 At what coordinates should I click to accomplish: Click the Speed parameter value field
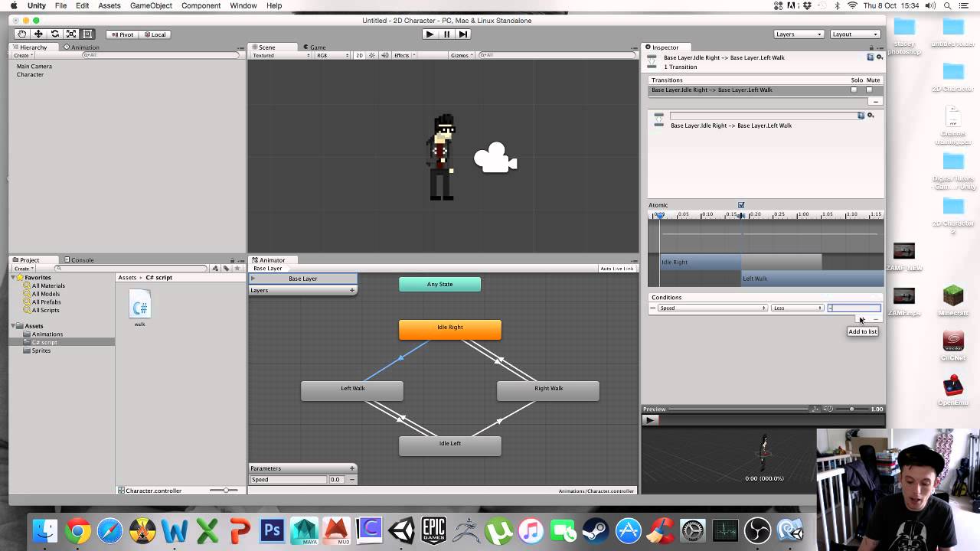coord(335,480)
